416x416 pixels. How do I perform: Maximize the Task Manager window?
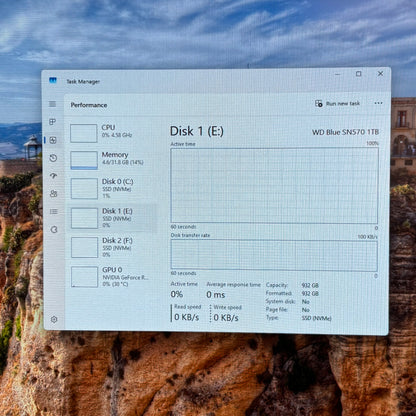click(x=359, y=74)
